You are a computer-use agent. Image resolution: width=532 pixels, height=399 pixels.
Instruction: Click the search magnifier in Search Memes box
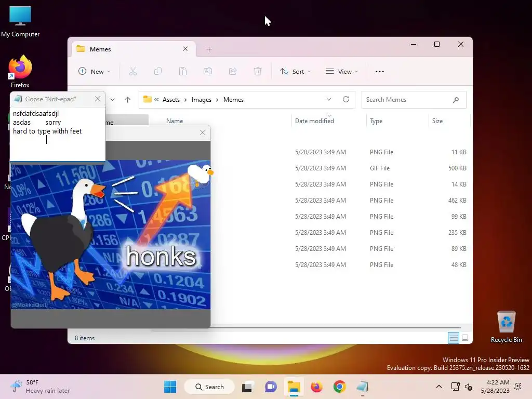[456, 100]
